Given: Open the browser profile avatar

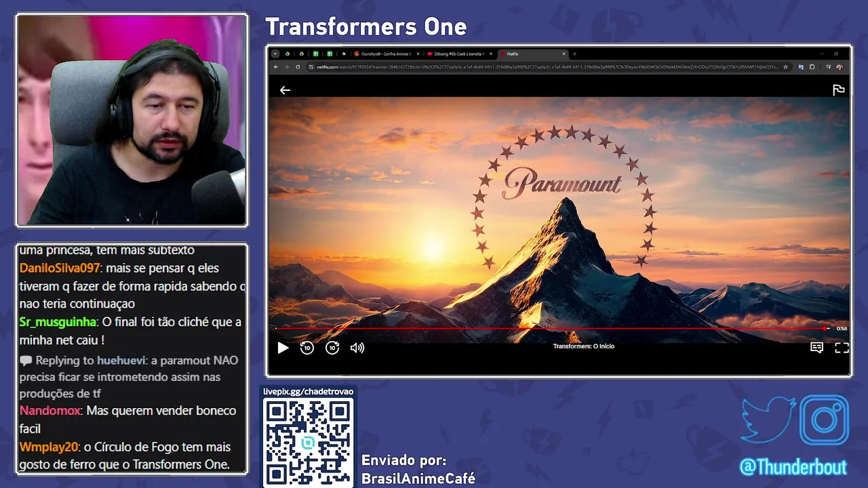Looking at the screenshot, I should point(840,67).
